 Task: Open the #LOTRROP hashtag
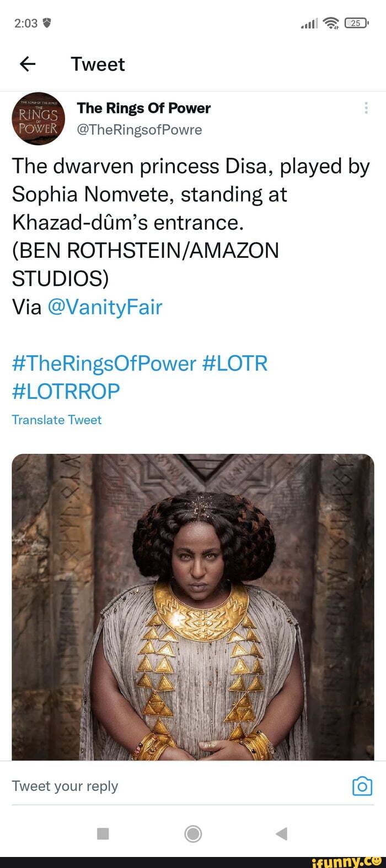pos(66,392)
